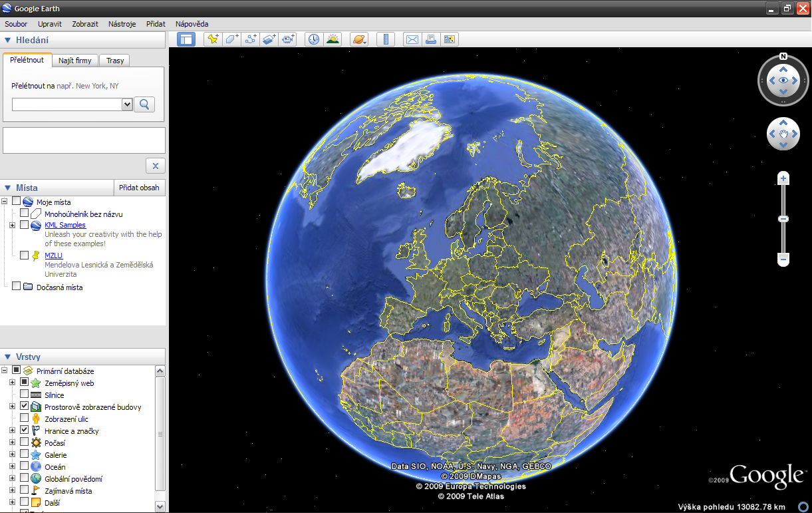Check the MZLU placemark checkbox
Screen dimensions: 812x513
[x=25, y=255]
